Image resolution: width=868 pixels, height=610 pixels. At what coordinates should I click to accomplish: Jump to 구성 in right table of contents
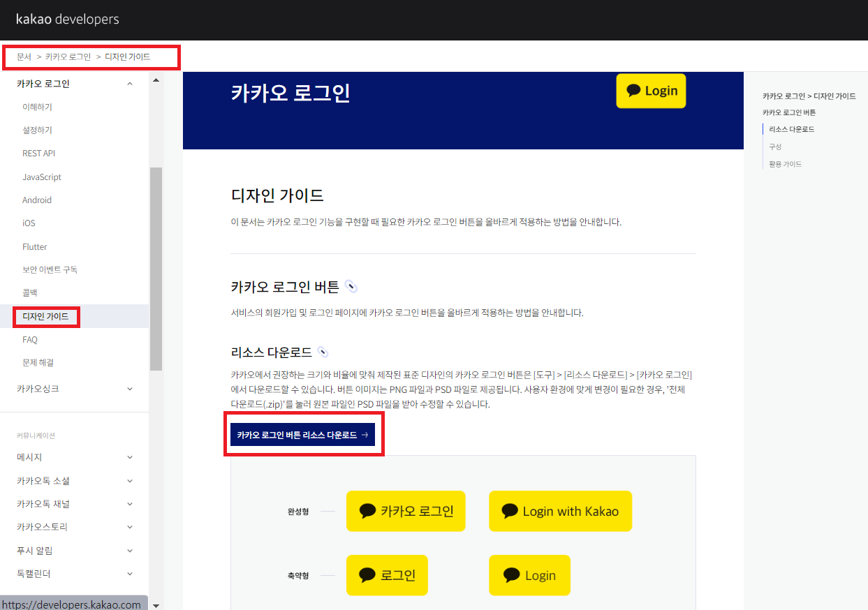(x=775, y=147)
